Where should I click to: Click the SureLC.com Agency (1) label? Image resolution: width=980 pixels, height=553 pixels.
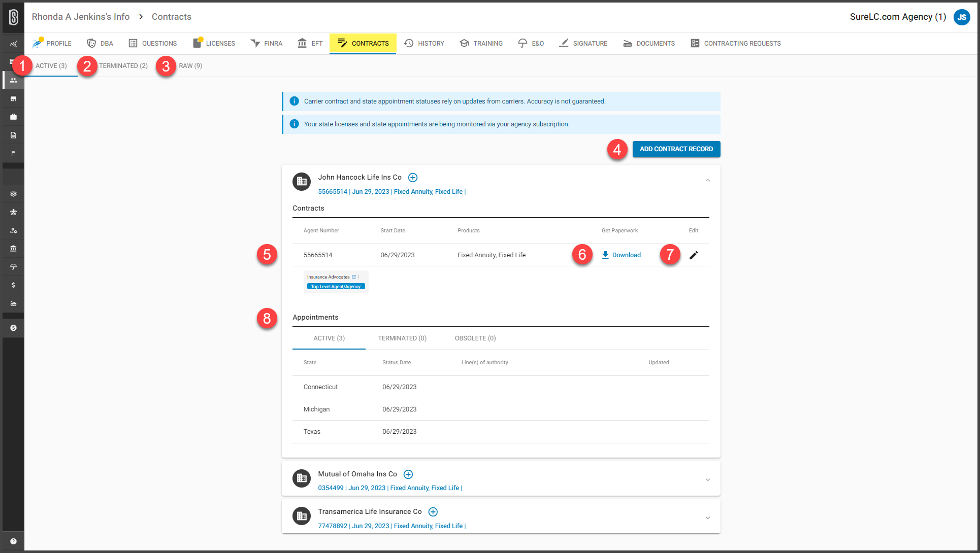tap(898, 17)
